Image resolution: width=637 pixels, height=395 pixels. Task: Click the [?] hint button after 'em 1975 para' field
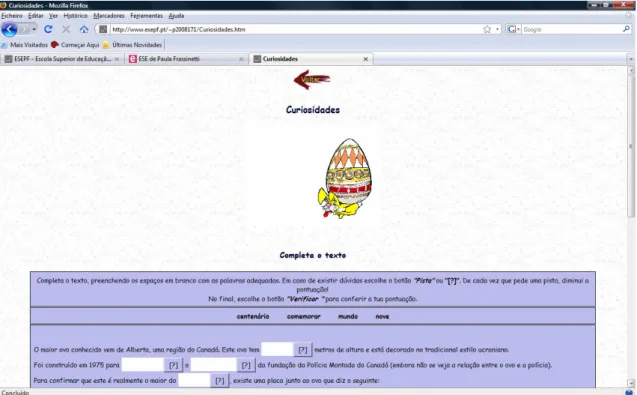pos(173,365)
